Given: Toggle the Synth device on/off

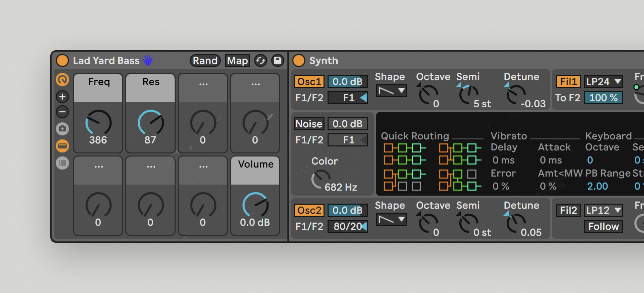Looking at the screenshot, I should (x=299, y=61).
